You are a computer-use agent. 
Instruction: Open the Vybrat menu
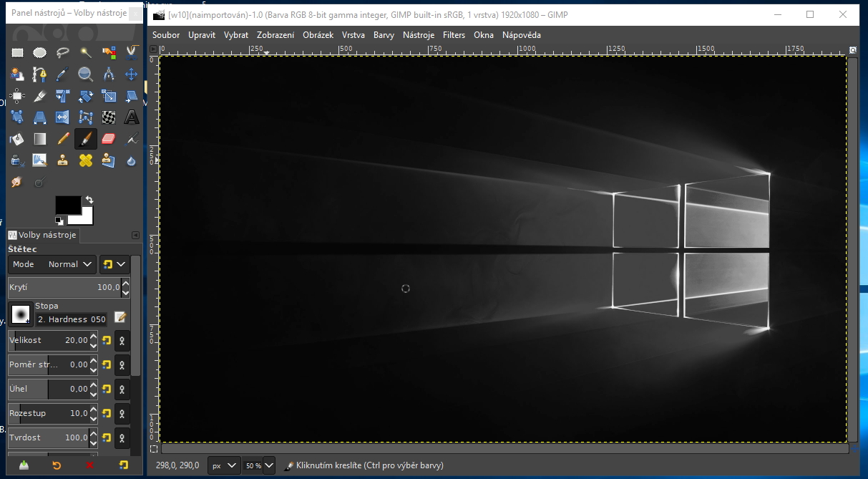pos(236,34)
